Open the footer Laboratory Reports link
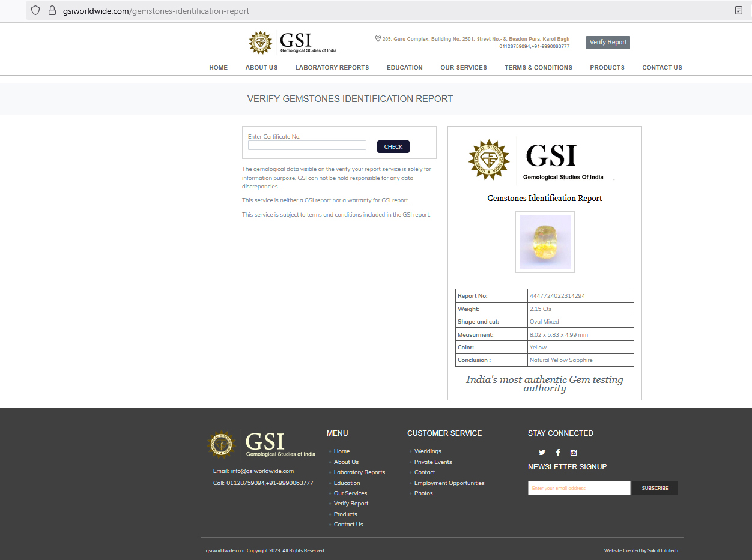The width and height of the screenshot is (752, 560). (x=359, y=472)
